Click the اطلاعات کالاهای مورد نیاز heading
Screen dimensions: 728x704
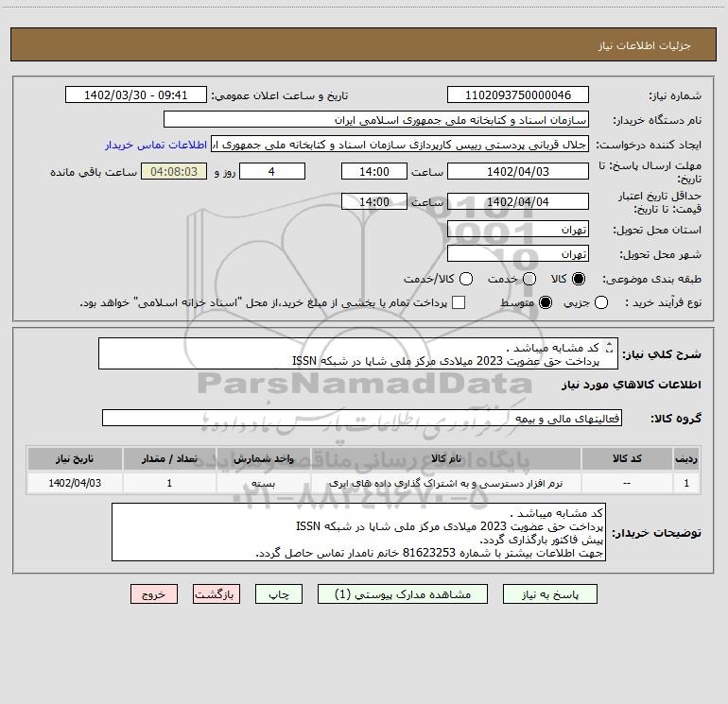pos(632,385)
